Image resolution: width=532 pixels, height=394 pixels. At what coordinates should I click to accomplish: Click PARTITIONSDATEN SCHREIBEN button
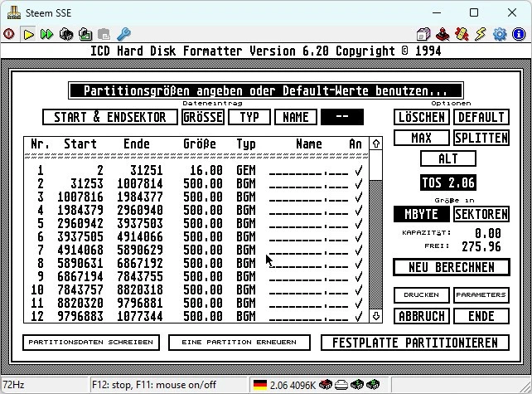(91, 343)
